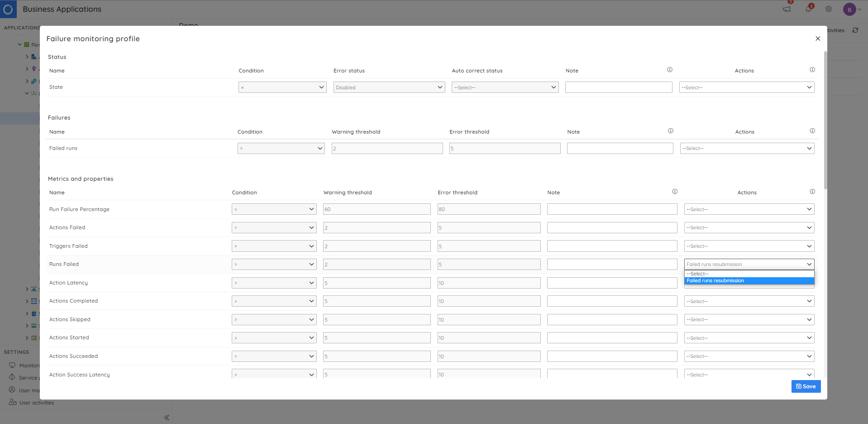
Task: Open the settings gear icon
Action: tap(829, 9)
